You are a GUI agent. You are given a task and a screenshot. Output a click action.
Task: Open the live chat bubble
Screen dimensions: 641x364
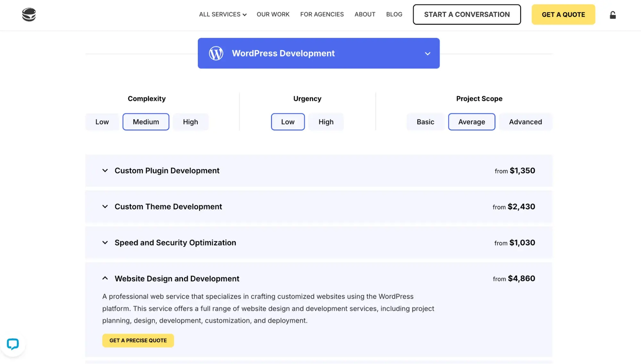pyautogui.click(x=13, y=344)
